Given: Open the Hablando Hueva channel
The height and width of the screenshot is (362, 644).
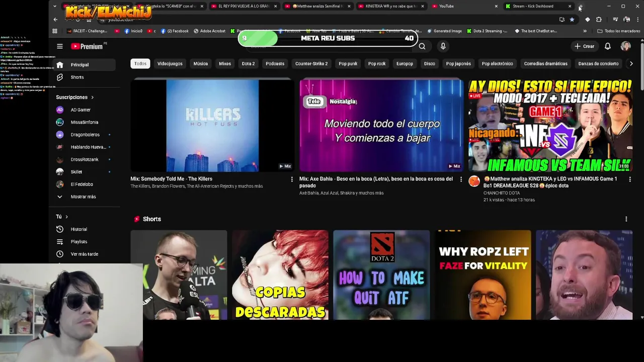Looking at the screenshot, I should pyautogui.click(x=84, y=147).
